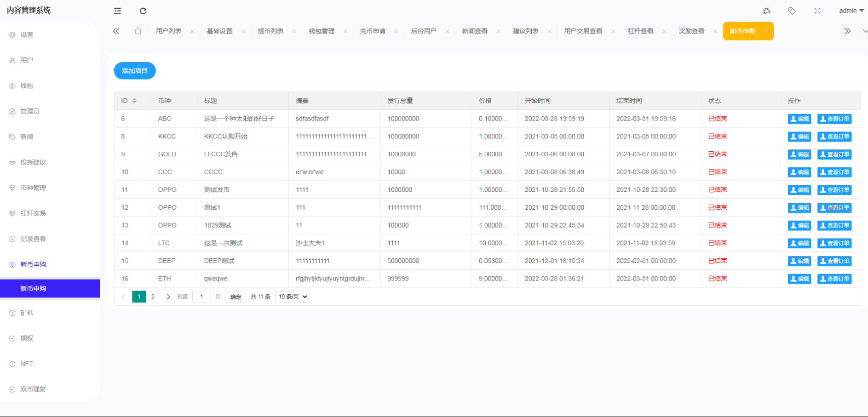Click the tag icon in top bar
868x417 pixels.
coord(792,11)
